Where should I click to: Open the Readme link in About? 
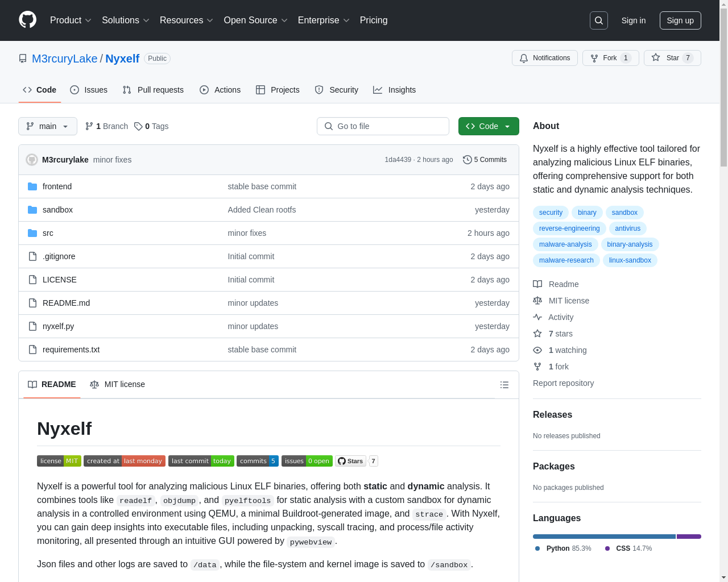[556, 284]
